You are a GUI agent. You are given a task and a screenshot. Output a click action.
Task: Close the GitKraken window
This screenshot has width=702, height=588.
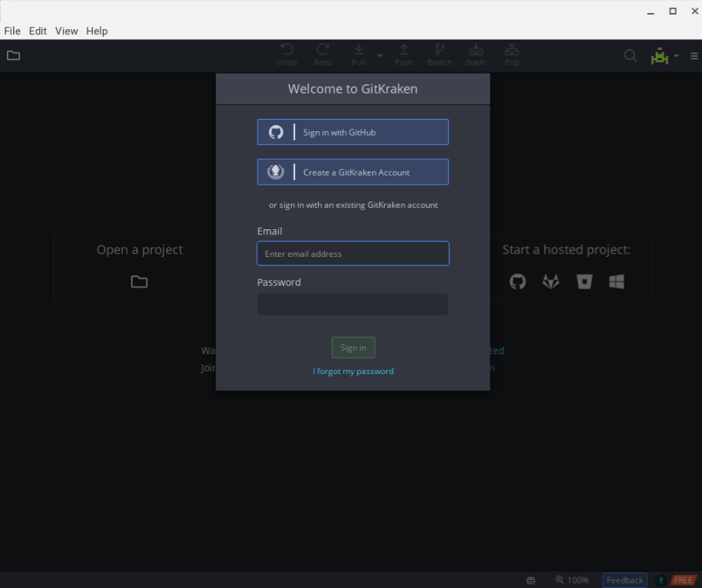click(694, 11)
